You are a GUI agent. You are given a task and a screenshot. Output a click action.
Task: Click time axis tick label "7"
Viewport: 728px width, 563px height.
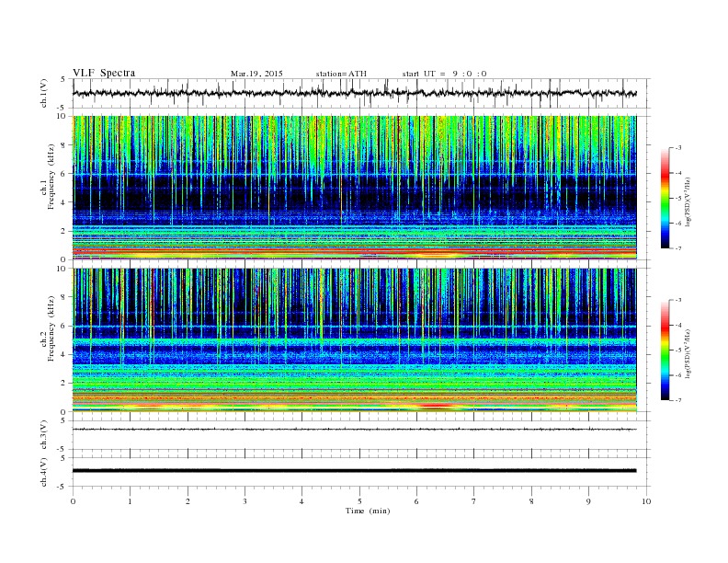tap(474, 501)
